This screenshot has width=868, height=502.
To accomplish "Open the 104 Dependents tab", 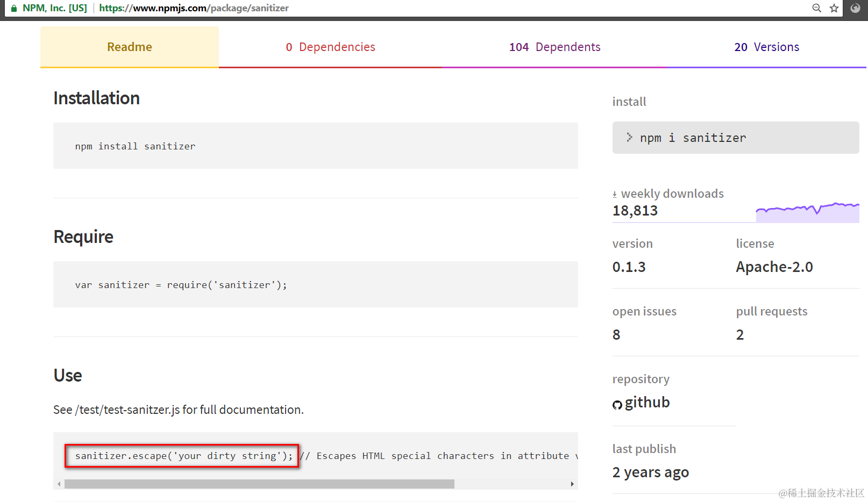I will (x=554, y=47).
